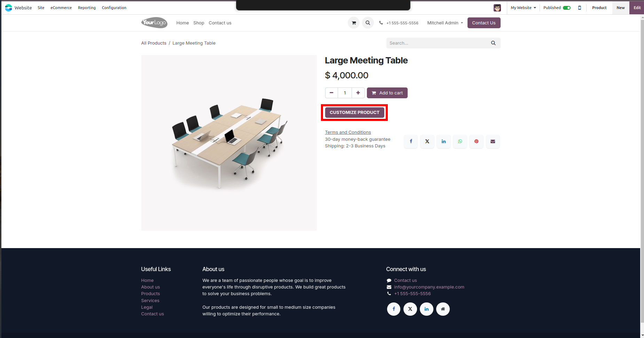Toggle the Published switch
Image resolution: width=644 pixels, height=338 pixels.
coord(567,8)
